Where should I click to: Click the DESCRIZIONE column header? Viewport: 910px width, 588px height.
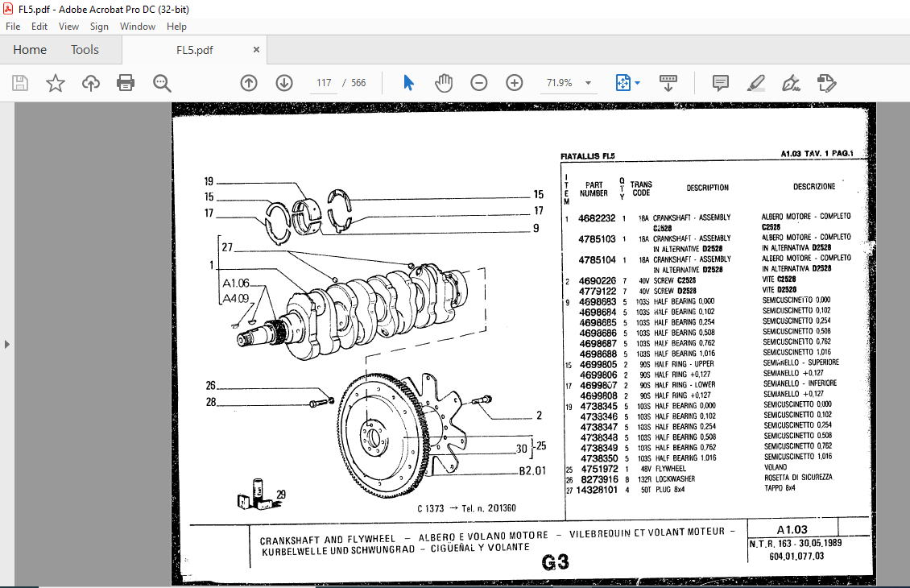(814, 187)
